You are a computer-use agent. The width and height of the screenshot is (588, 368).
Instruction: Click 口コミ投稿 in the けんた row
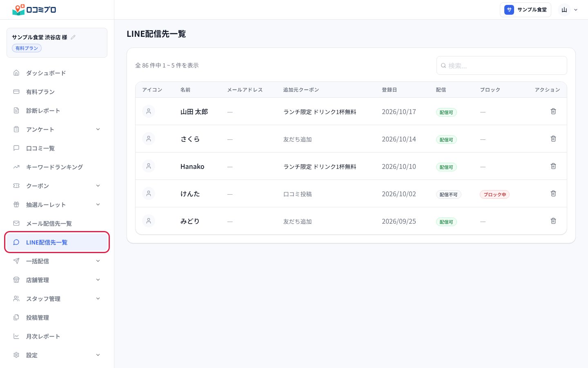297,194
